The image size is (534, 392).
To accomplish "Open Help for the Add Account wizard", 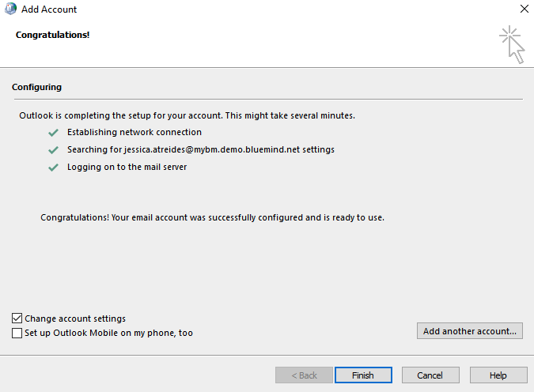I will [x=498, y=375].
